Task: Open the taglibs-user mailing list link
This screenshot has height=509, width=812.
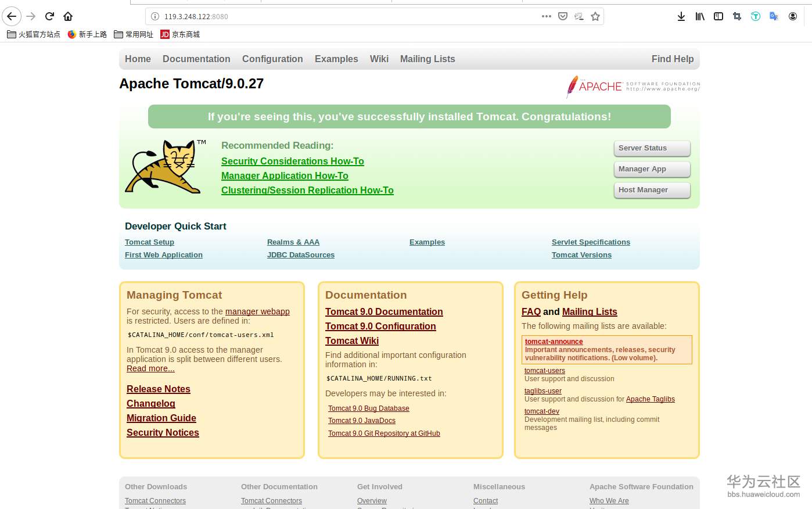Action: (543, 391)
